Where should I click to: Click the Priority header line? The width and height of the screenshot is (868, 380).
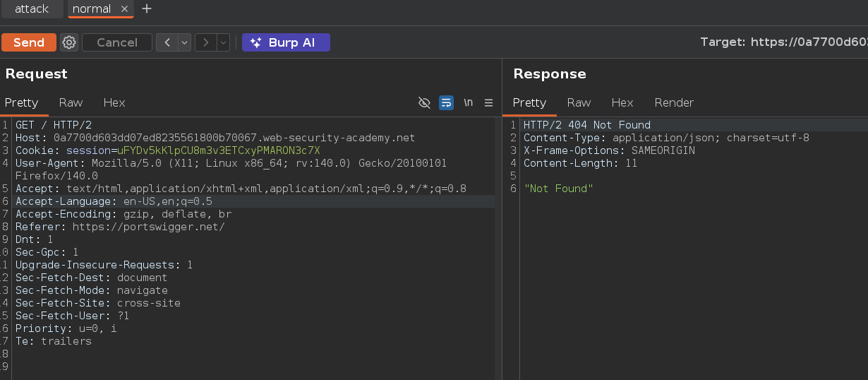click(x=66, y=328)
